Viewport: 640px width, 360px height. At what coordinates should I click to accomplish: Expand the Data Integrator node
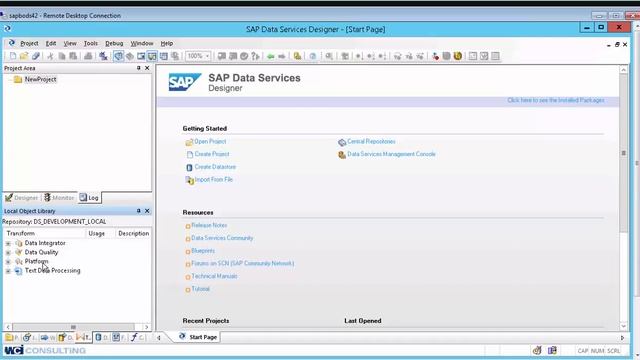click(8, 243)
